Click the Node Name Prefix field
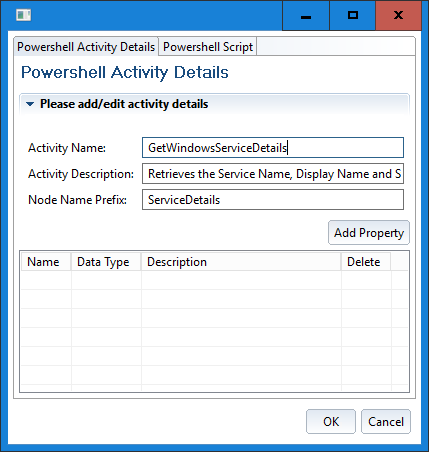 pyautogui.click(x=273, y=200)
